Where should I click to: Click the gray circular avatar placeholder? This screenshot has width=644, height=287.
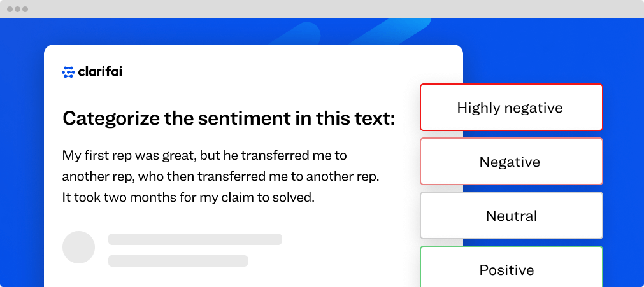78,247
